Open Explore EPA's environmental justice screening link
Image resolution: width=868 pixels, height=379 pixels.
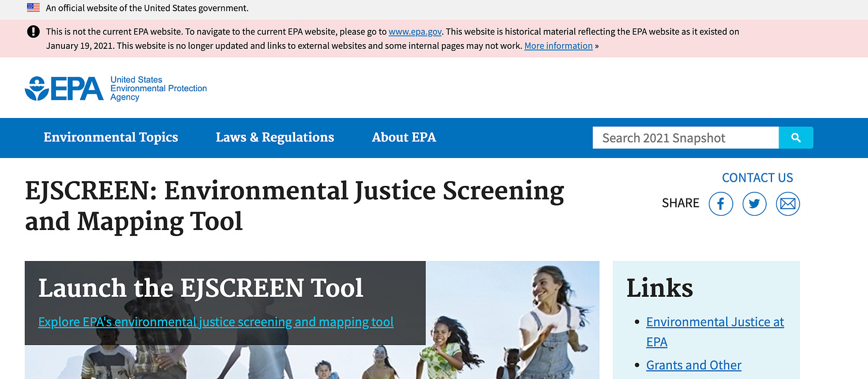(x=216, y=322)
